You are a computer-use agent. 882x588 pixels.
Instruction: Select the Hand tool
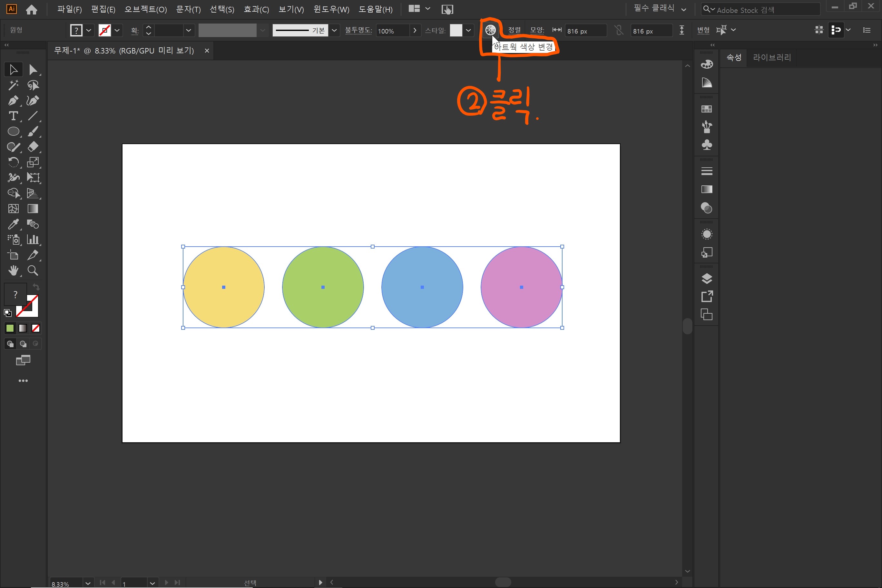13,270
